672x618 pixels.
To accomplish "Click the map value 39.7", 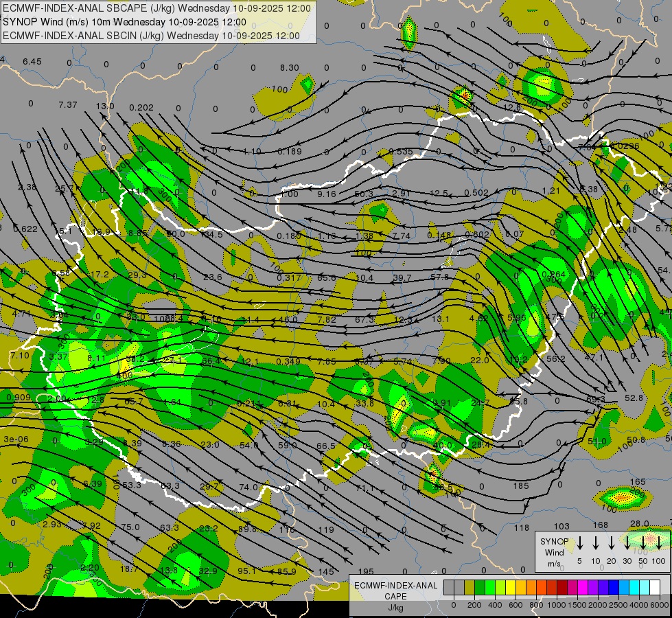I will 402,278.
